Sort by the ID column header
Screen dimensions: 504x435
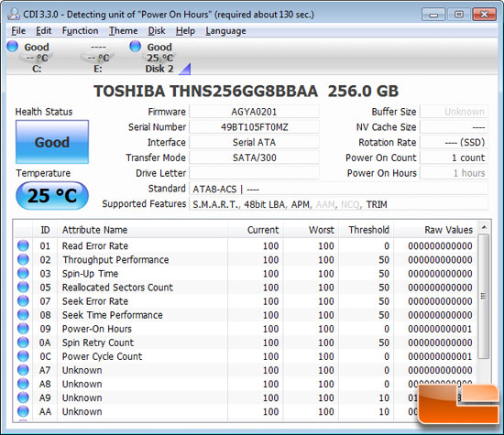pyautogui.click(x=45, y=230)
